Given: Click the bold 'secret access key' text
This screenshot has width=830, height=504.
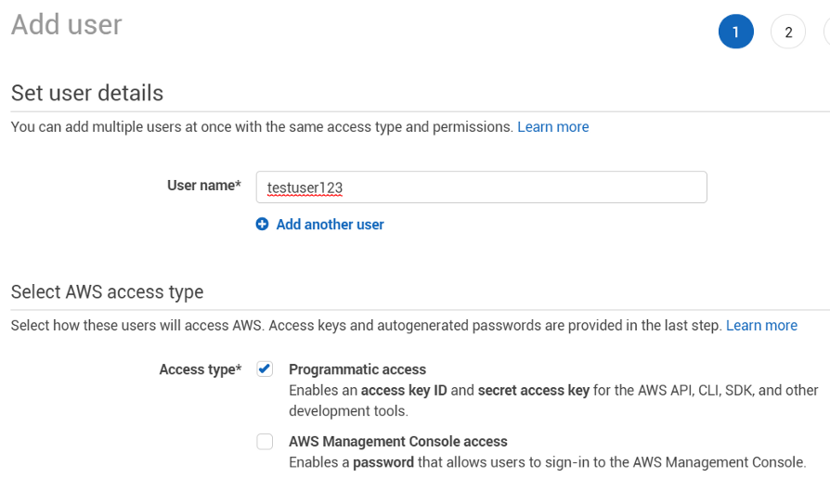Looking at the screenshot, I should coord(534,390).
